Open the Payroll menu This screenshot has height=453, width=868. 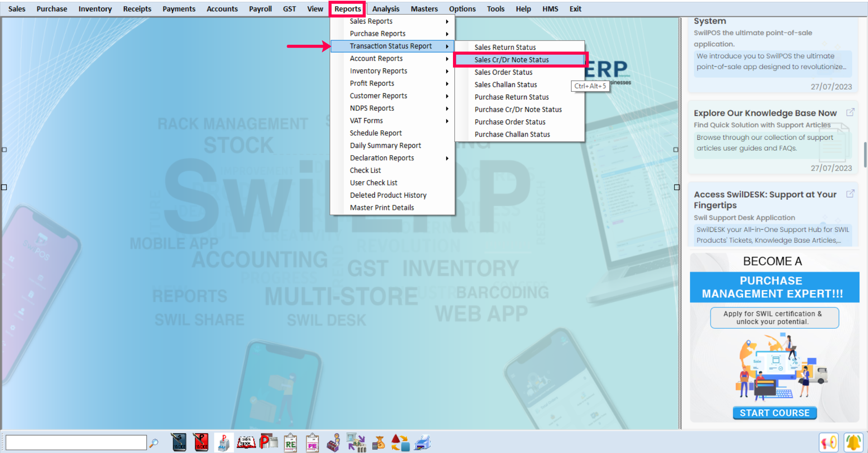[260, 9]
